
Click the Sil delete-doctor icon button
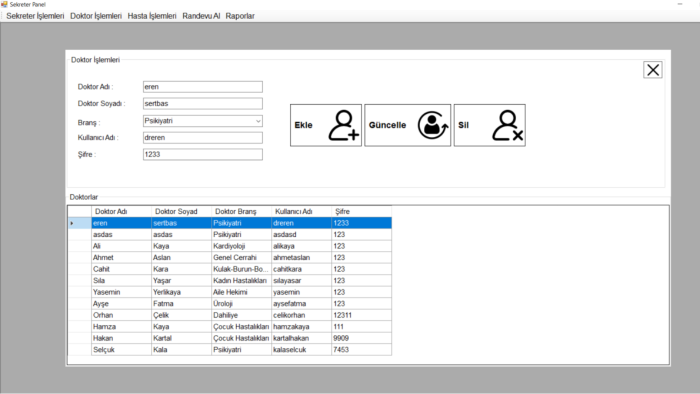click(x=490, y=125)
